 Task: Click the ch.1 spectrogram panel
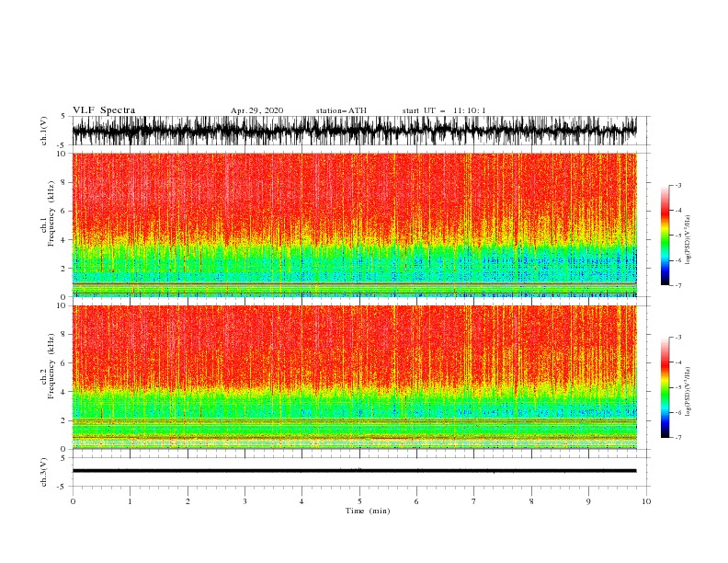click(354, 224)
